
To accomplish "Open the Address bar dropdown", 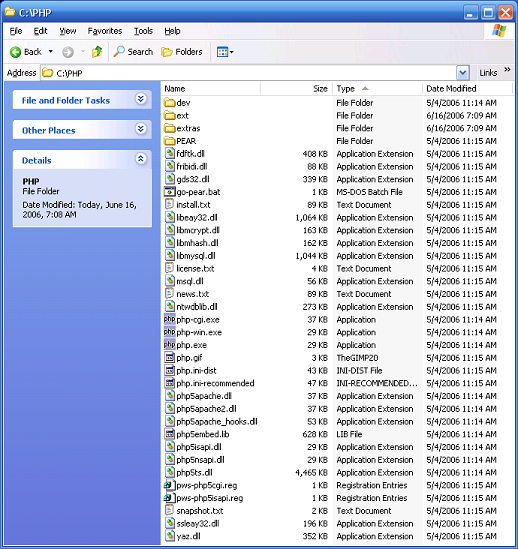I will coord(462,73).
